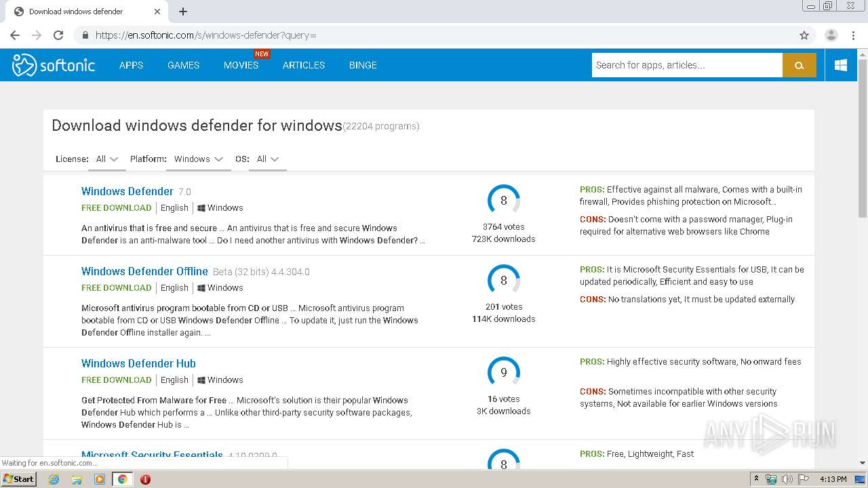868x488 pixels.
Task: Click the Softonic logo
Action: (54, 65)
